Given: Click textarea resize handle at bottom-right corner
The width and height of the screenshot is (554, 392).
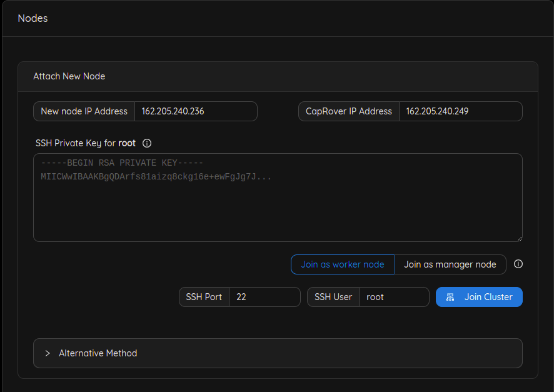Looking at the screenshot, I should point(518,238).
